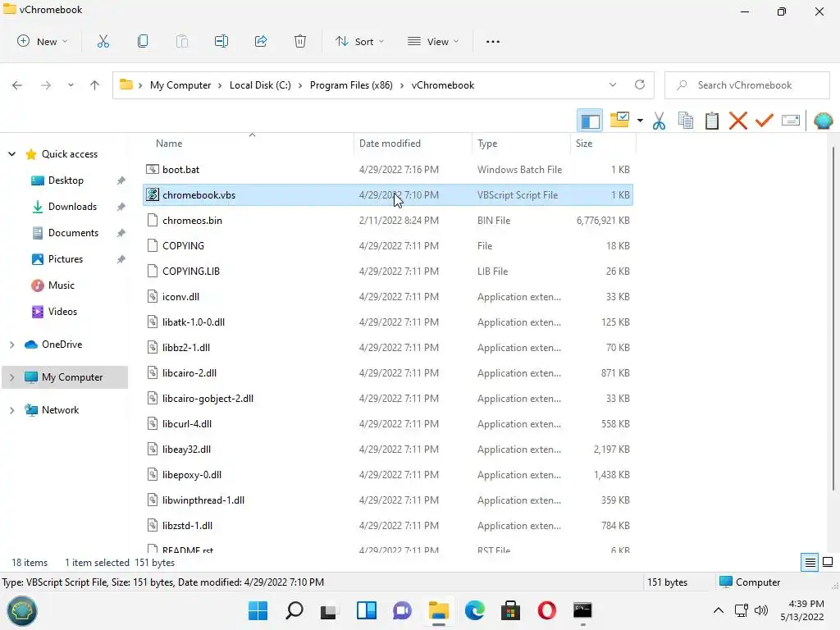The height and width of the screenshot is (630, 840).
Task: Go up one folder level arrow
Action: pyautogui.click(x=95, y=85)
